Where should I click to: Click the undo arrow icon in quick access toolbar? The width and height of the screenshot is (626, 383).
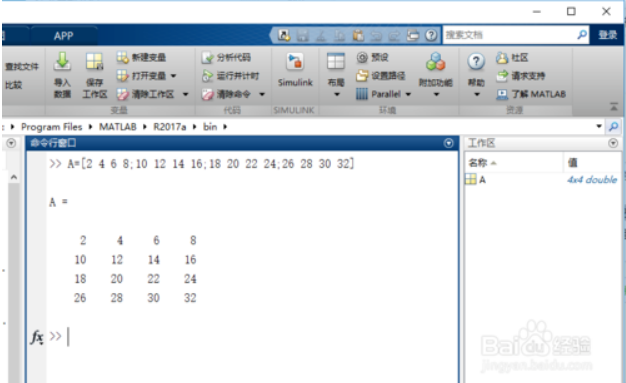coord(376,36)
